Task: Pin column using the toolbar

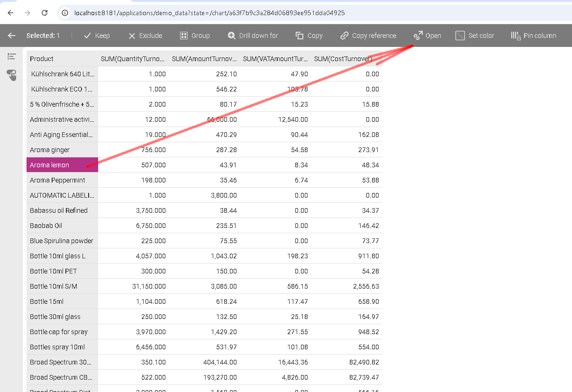Action: tap(534, 36)
